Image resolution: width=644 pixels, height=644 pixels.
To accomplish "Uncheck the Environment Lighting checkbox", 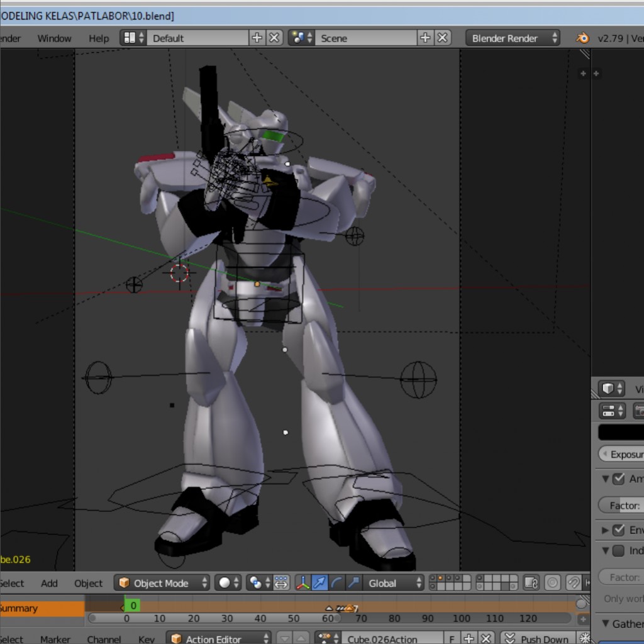I will [618, 530].
